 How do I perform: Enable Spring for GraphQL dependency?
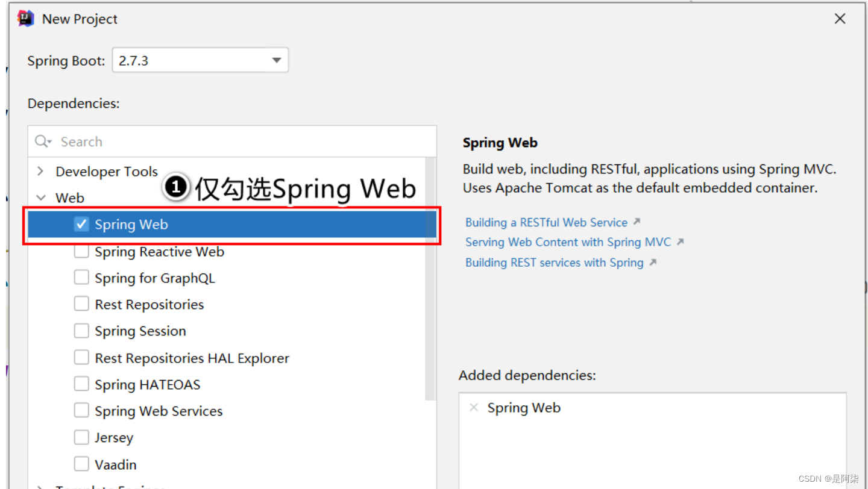click(x=81, y=278)
